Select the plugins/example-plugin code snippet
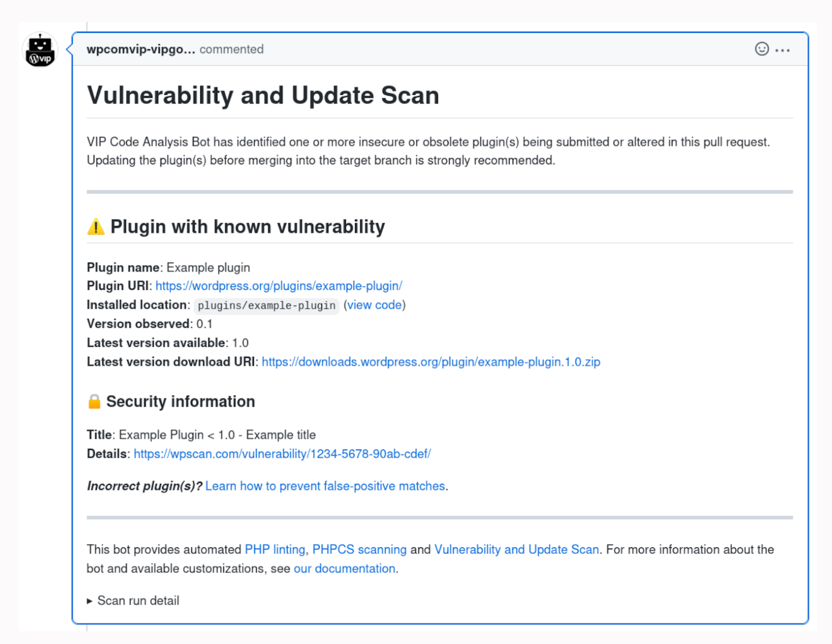This screenshot has width=832, height=644. [265, 305]
